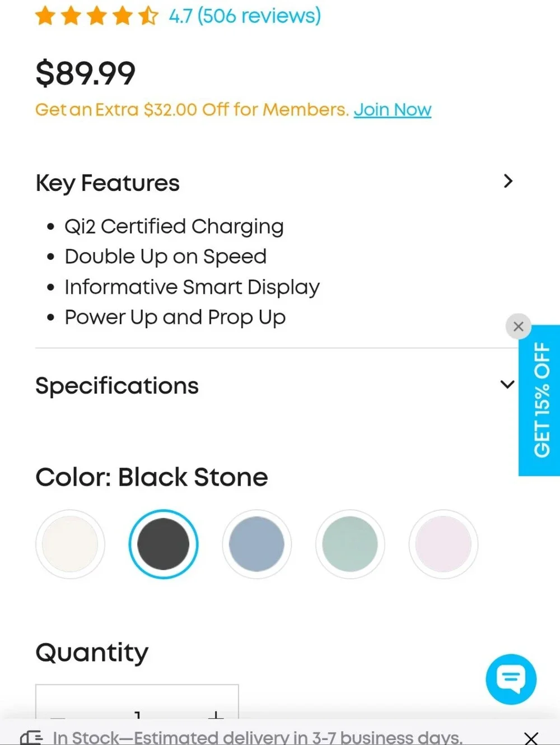Choose the green color swatch
560x745 pixels.
point(350,544)
